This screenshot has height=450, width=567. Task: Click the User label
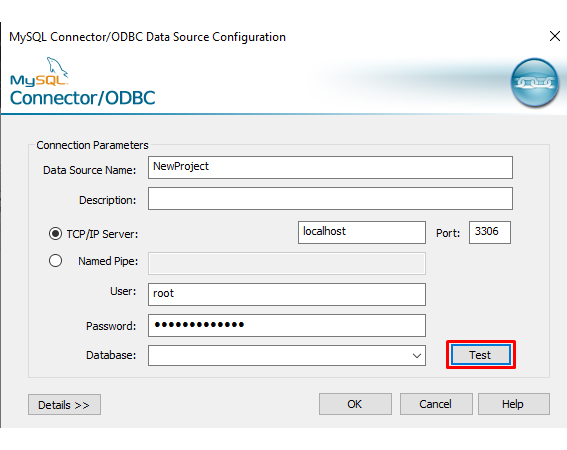click(x=123, y=291)
